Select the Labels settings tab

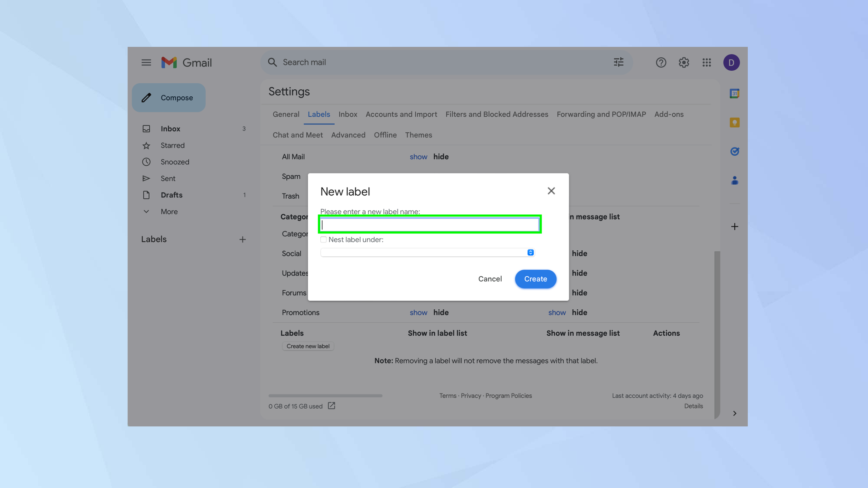319,115
